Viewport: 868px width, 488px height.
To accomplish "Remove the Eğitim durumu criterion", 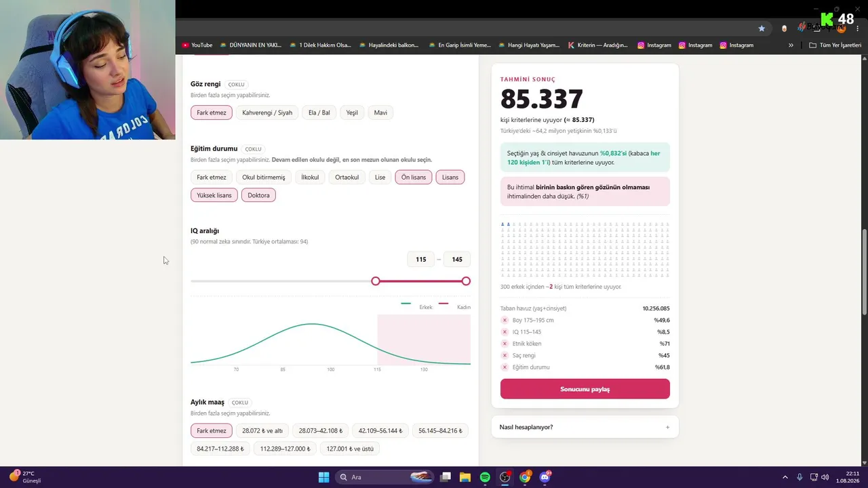I will tap(505, 367).
